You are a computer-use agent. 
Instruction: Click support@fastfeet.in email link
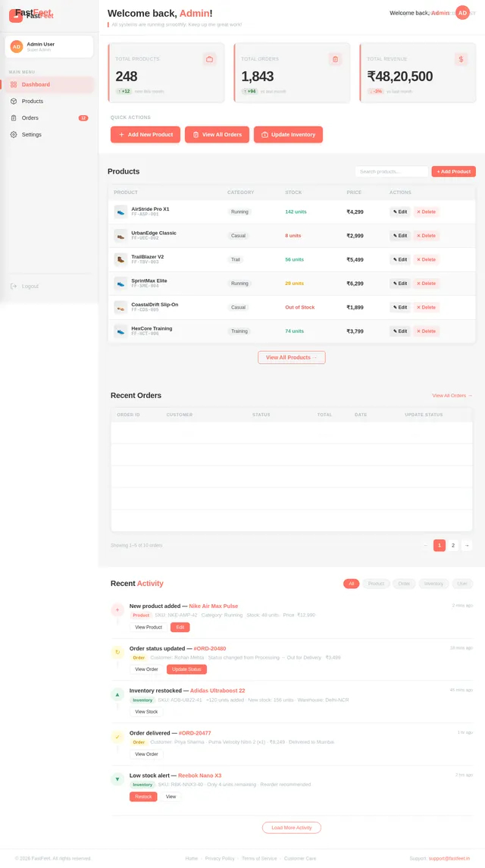[x=449, y=859]
